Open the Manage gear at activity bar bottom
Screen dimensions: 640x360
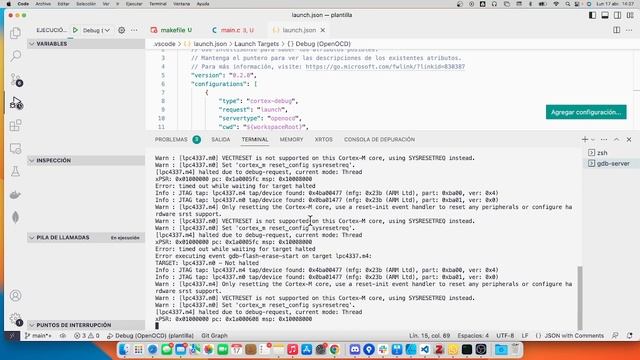pyautogui.click(x=16, y=319)
